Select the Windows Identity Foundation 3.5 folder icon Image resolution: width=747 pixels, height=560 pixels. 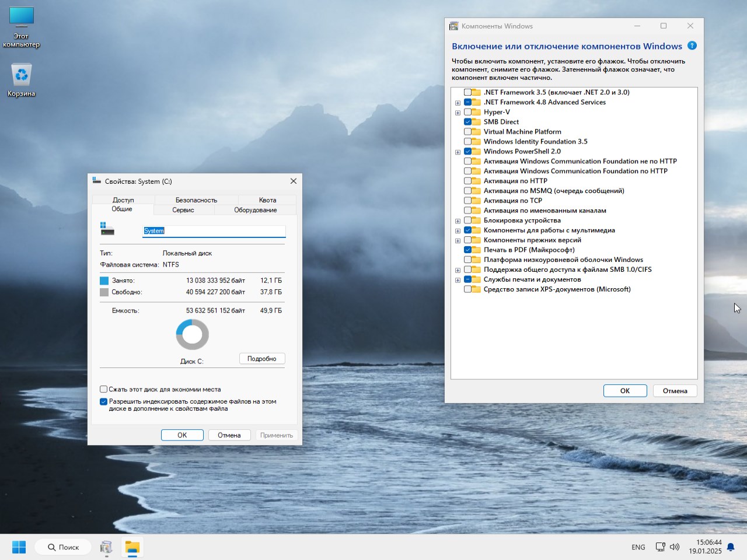pos(477,142)
